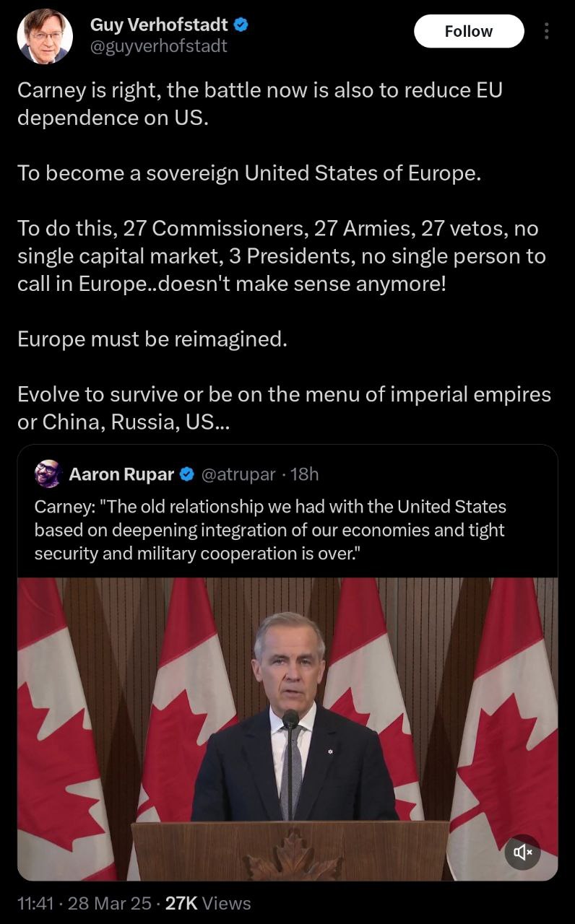Open the @atrupar handle
The width and height of the screenshot is (575, 924).
[238, 474]
